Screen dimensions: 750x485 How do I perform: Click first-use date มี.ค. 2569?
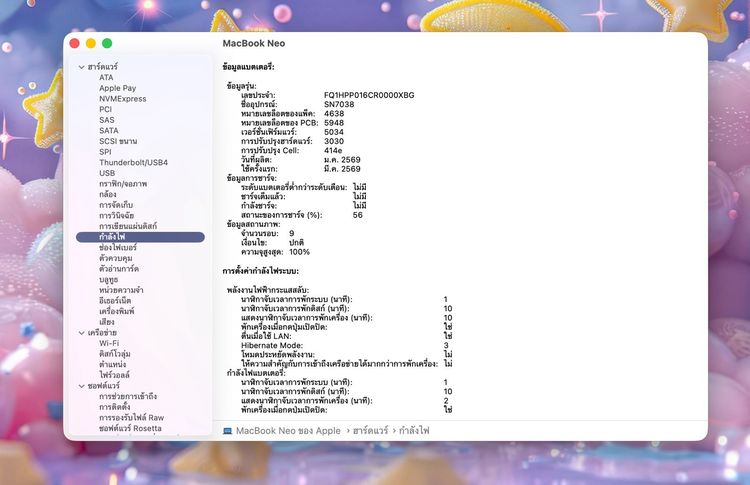pyautogui.click(x=342, y=169)
